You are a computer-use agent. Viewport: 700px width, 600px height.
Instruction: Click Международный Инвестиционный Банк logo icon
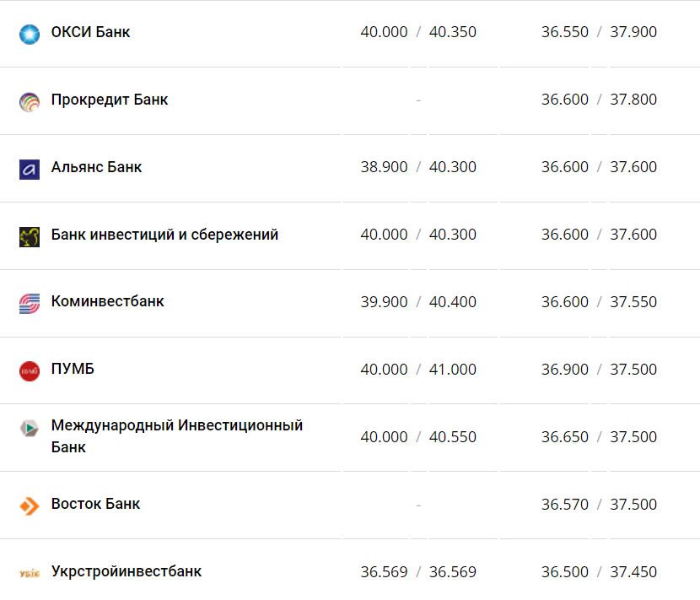(30, 428)
